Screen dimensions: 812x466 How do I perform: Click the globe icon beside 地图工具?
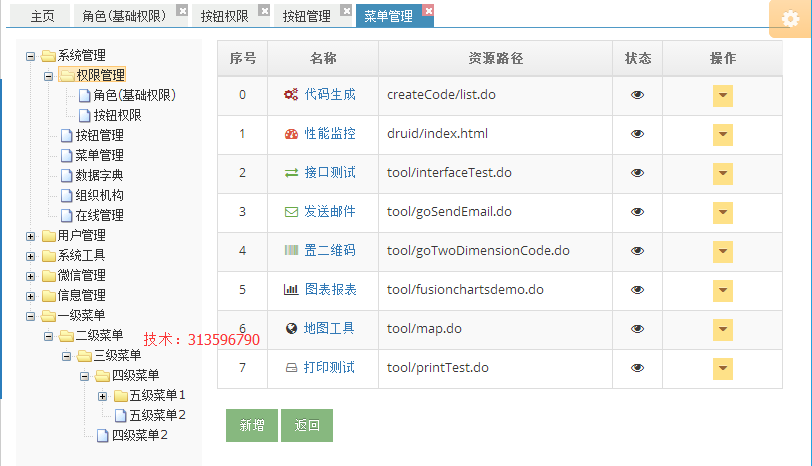coord(292,328)
